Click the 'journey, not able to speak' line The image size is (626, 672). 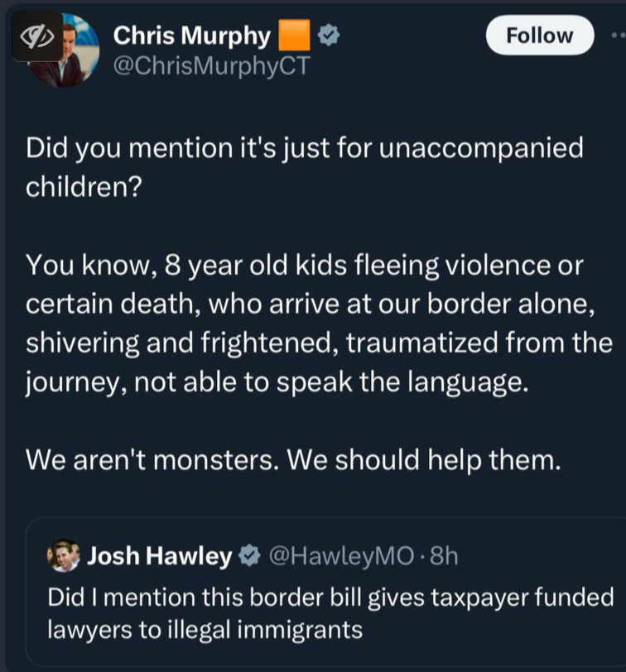point(277,382)
